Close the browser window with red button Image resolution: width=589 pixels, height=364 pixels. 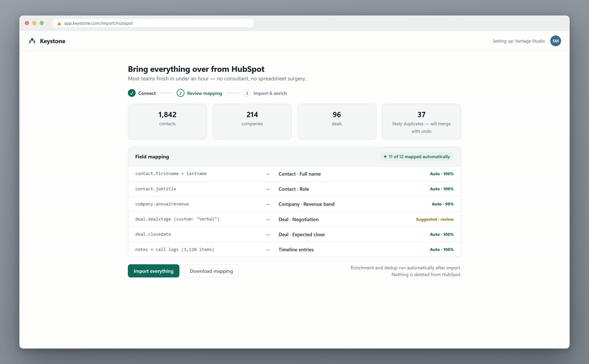pos(27,23)
